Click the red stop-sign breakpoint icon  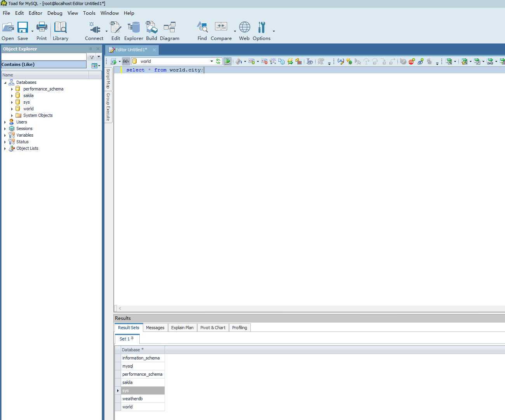coord(411,61)
